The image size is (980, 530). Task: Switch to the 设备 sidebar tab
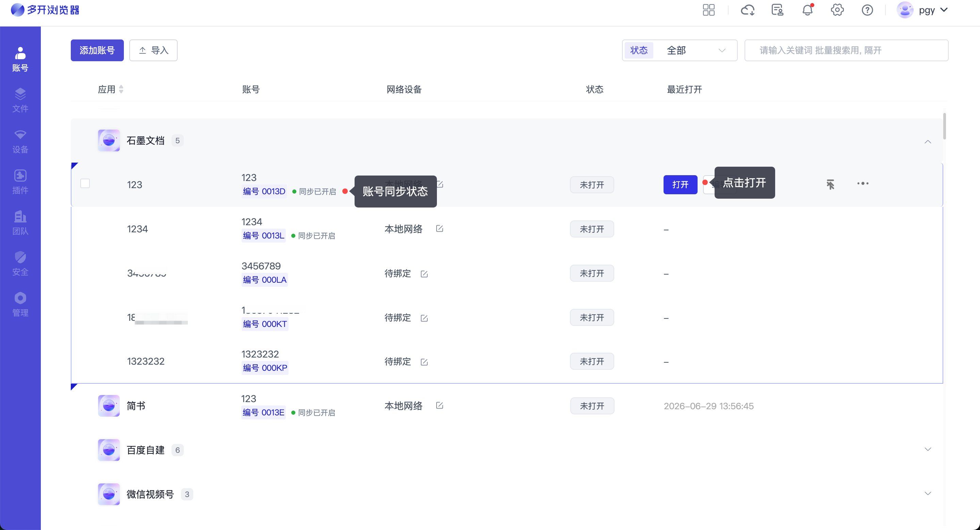[x=20, y=142]
